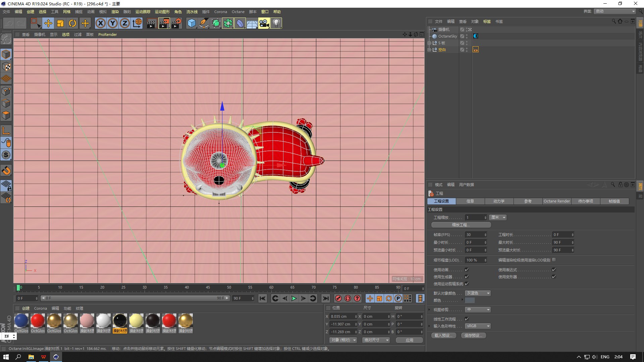This screenshot has height=362, width=644.
Task: Toggle X axis lock
Action: tap(101, 23)
